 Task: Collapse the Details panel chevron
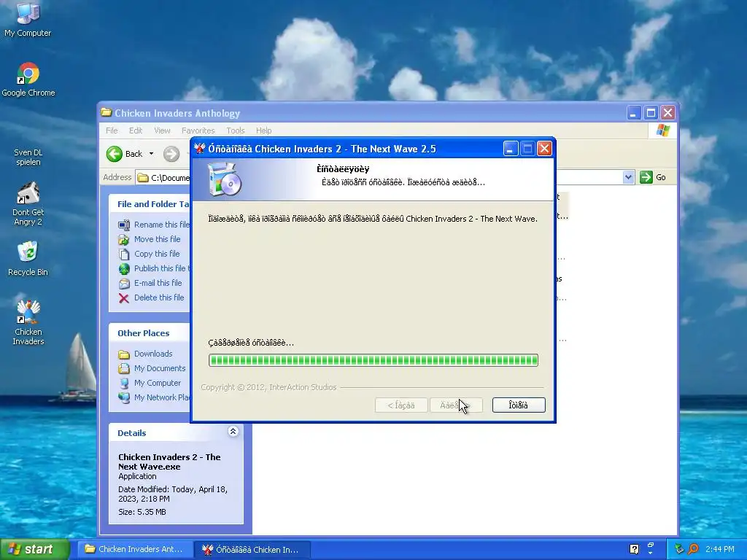tap(233, 432)
